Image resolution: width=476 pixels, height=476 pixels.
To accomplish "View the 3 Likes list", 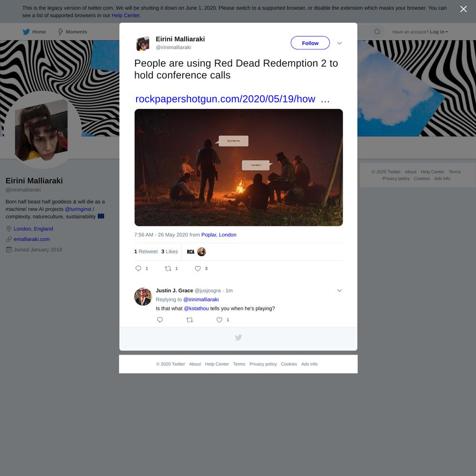I will click(169, 252).
